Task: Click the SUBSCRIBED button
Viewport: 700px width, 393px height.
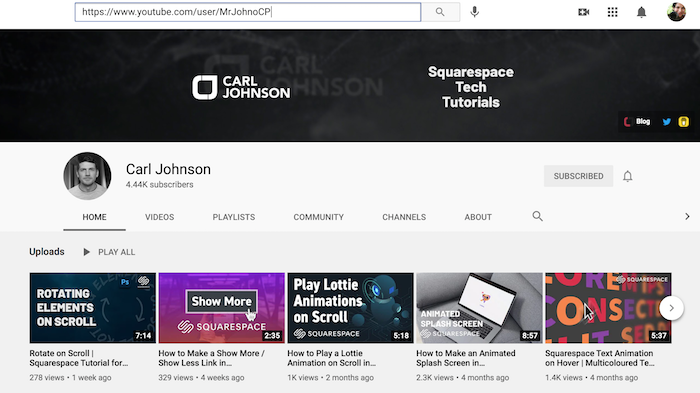Action: click(579, 176)
